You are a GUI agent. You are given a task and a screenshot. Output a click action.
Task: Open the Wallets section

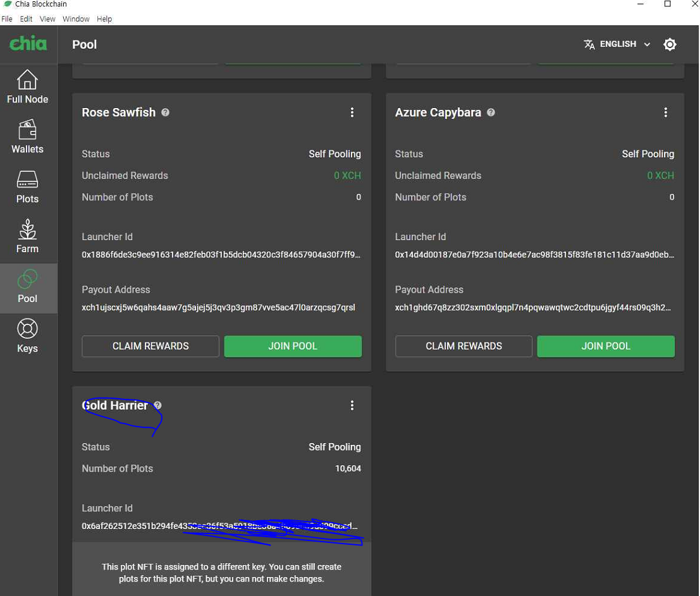click(27, 137)
